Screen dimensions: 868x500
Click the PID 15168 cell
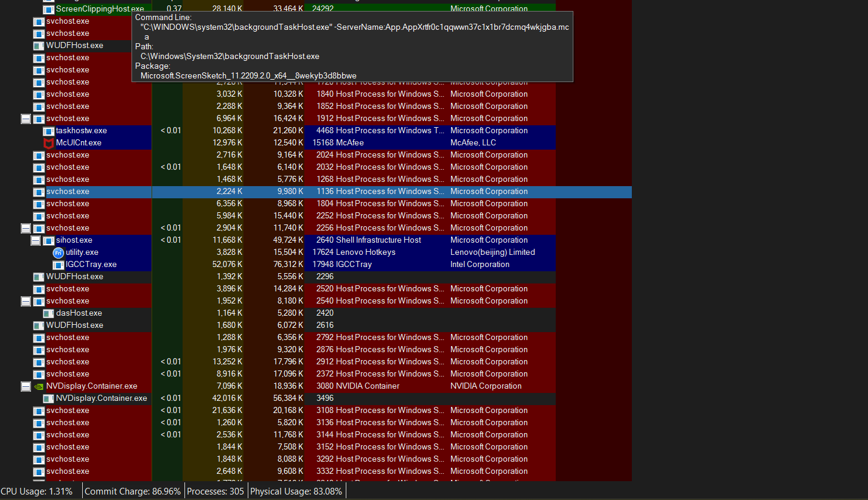[323, 143]
